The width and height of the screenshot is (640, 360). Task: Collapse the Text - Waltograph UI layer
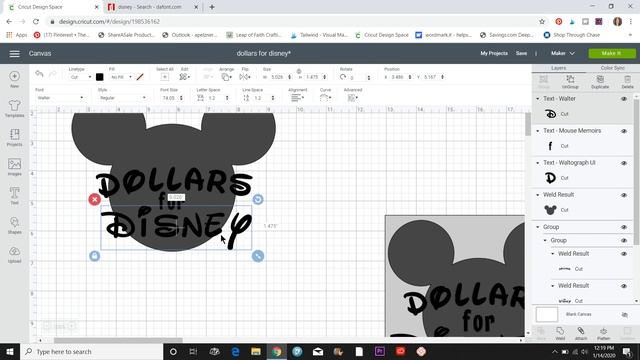coord(538,163)
